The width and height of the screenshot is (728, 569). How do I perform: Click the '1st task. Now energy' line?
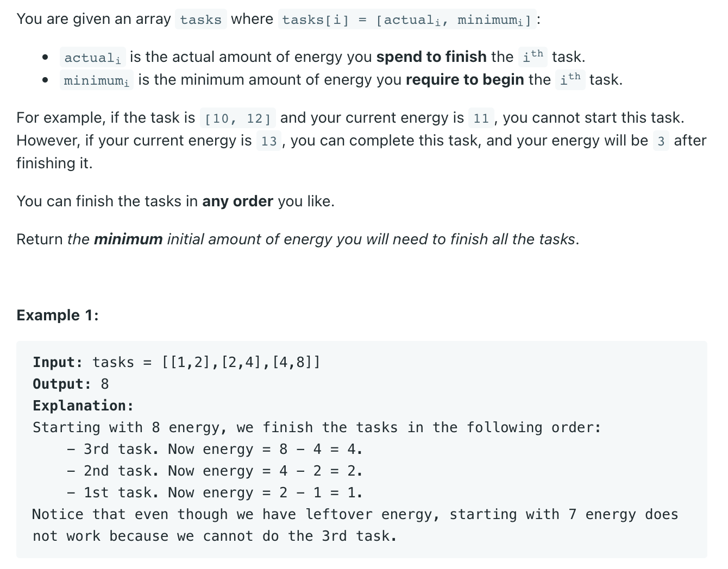point(215,492)
